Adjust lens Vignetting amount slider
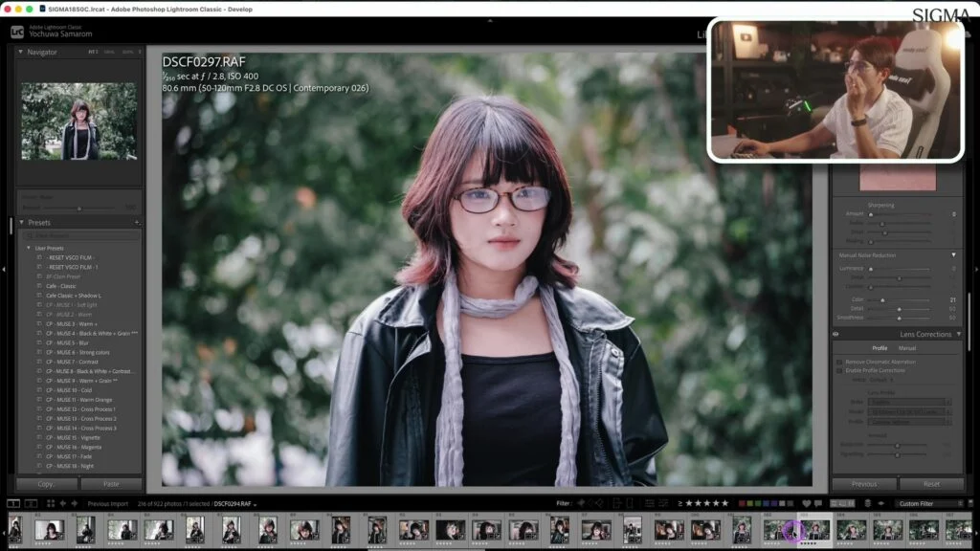The width and height of the screenshot is (980, 551). click(x=898, y=454)
